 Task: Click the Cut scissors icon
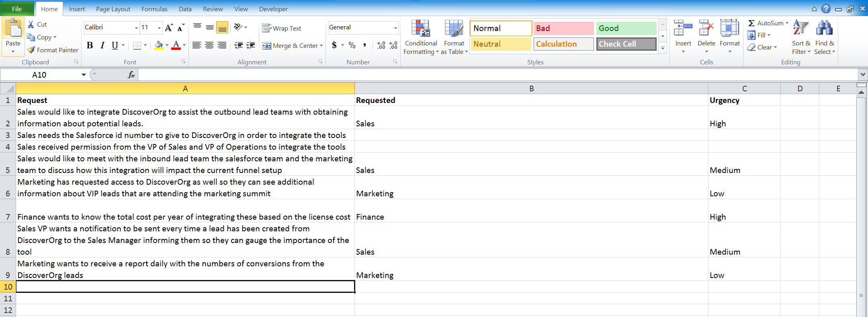tap(31, 25)
